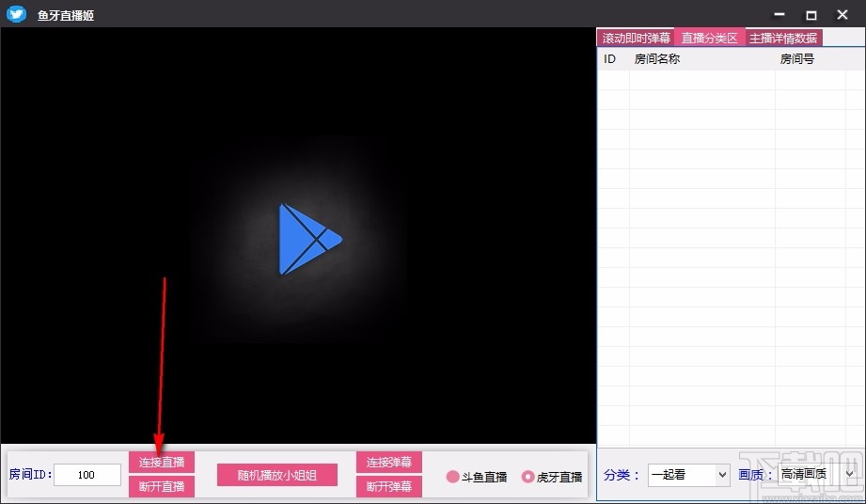Click the 鱼牙直播姬 title text
The width and height of the screenshot is (866, 504).
coord(66,15)
